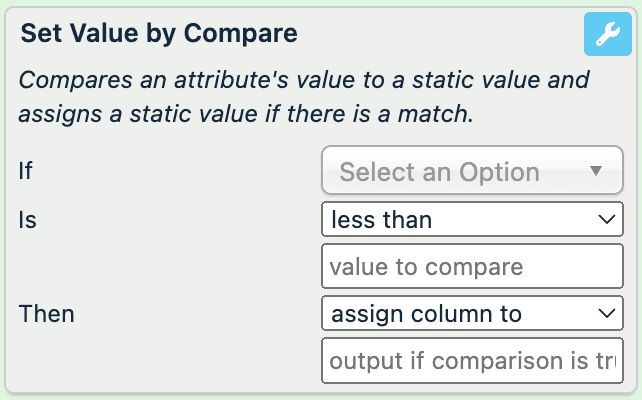
Task: Click the 'If' row label
Action: click(26, 171)
